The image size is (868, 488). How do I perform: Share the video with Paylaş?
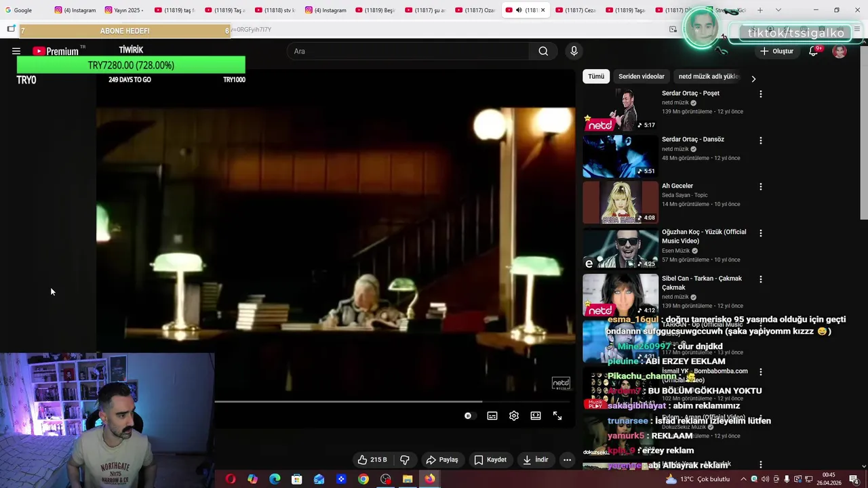tap(441, 460)
